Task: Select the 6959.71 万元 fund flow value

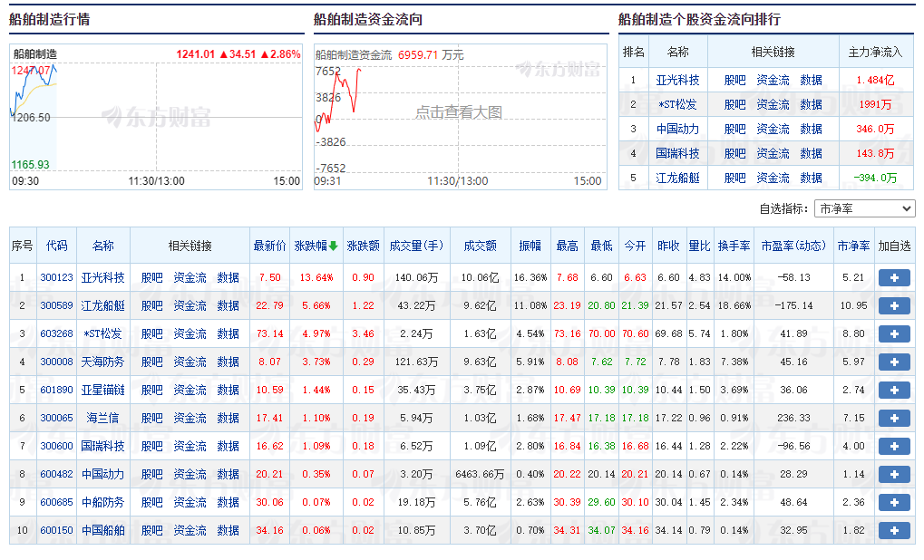Action: (431, 54)
